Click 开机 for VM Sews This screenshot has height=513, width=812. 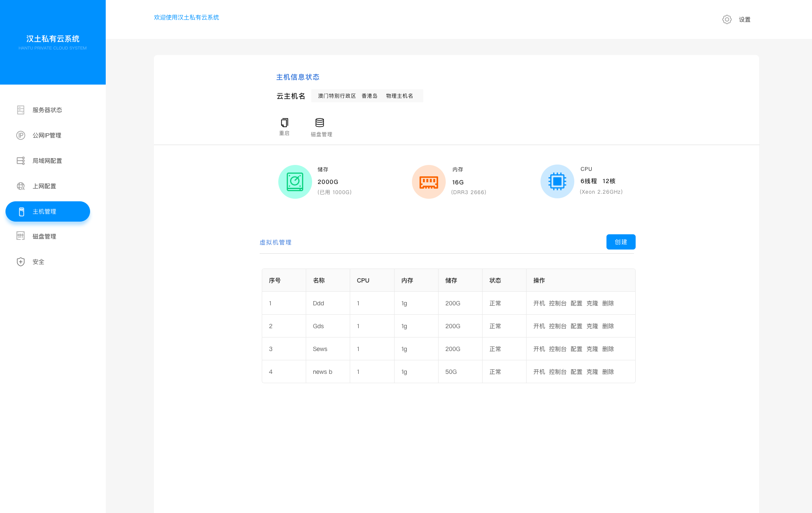[x=539, y=349]
